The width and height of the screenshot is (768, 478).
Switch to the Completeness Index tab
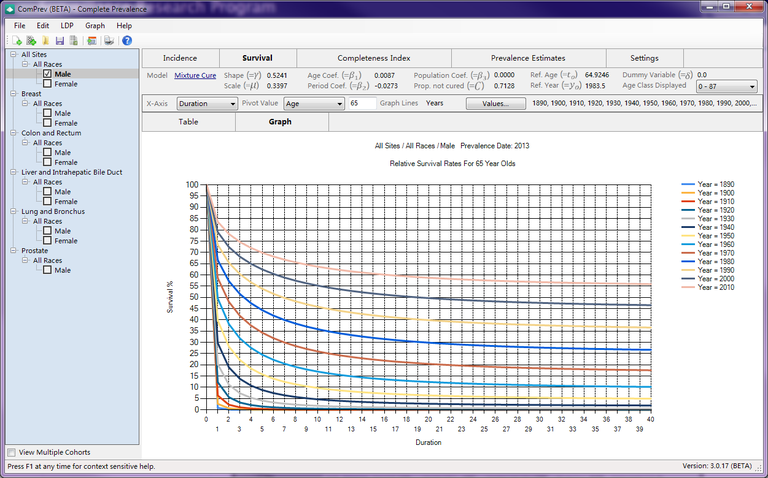[x=373, y=58]
